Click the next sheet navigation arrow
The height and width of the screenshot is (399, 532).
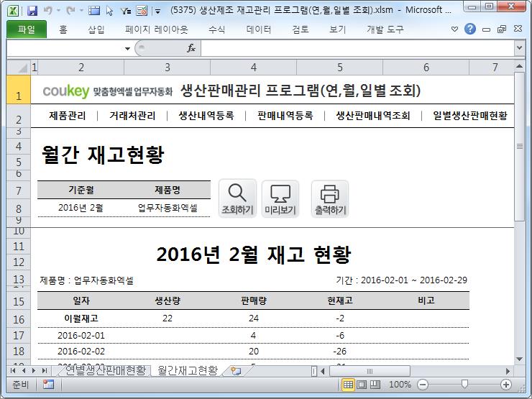pos(34,370)
